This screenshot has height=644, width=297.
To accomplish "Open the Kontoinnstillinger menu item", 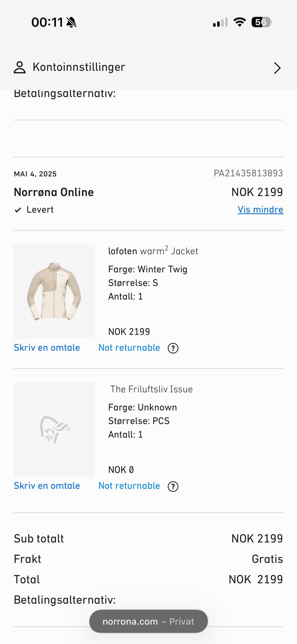I will [x=79, y=67].
